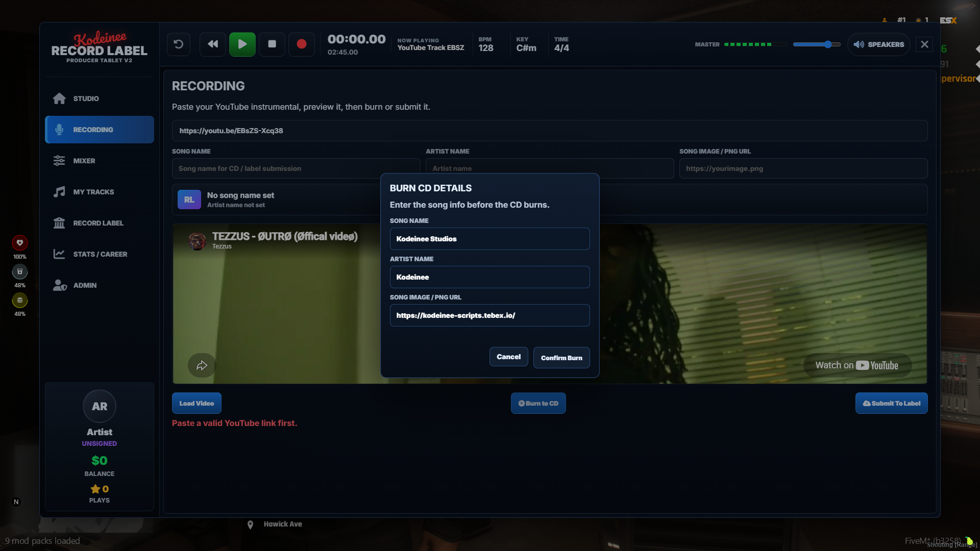Click the YouTube link input field
Image resolution: width=980 pixels, height=551 pixels.
tap(550, 131)
